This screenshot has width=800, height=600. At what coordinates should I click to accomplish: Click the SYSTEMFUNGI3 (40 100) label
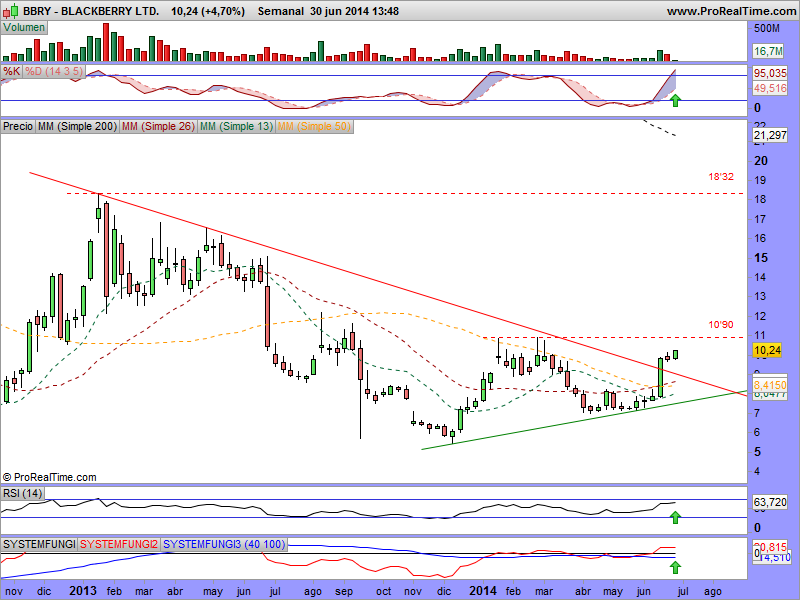[x=224, y=544]
